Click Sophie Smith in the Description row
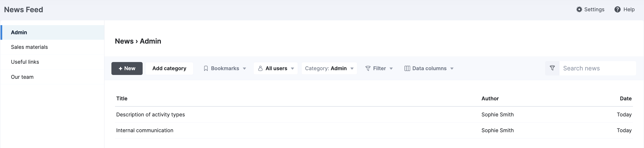 [x=498, y=115]
